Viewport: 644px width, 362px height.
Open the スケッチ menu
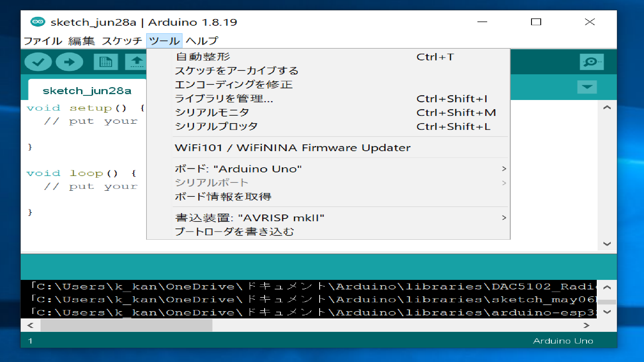pyautogui.click(x=122, y=41)
